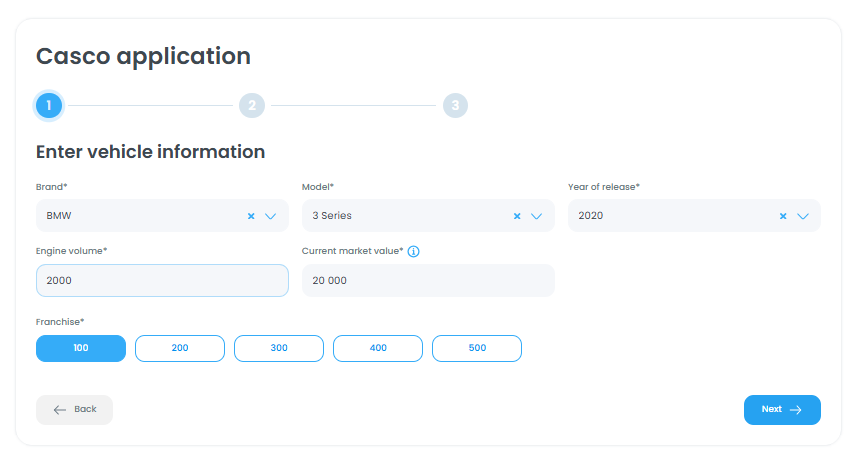Clear the 3 Series model selection
The height and width of the screenshot is (460, 857).
click(517, 215)
